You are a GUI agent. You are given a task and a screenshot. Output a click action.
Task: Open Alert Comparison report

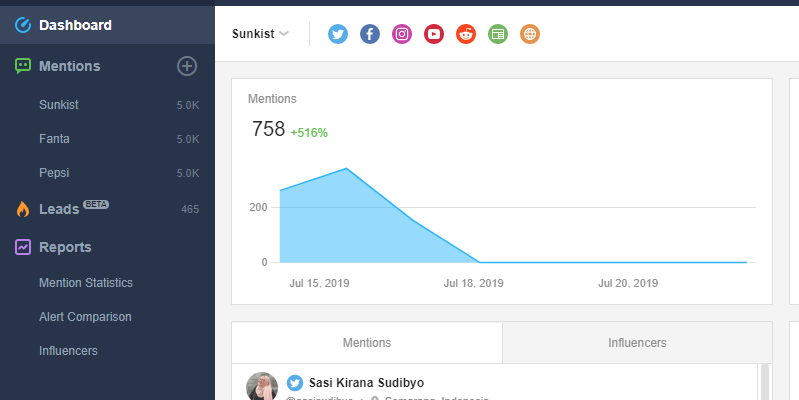tap(85, 317)
